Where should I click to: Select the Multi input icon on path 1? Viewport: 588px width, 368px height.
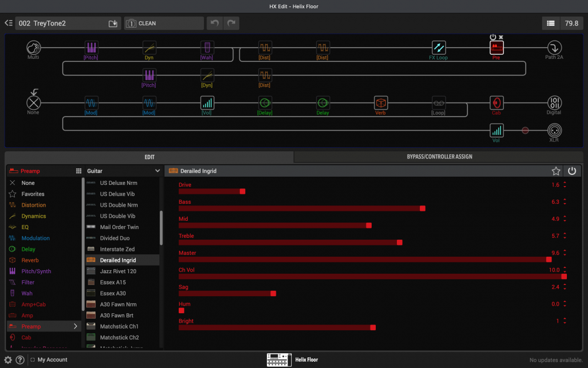34,48
